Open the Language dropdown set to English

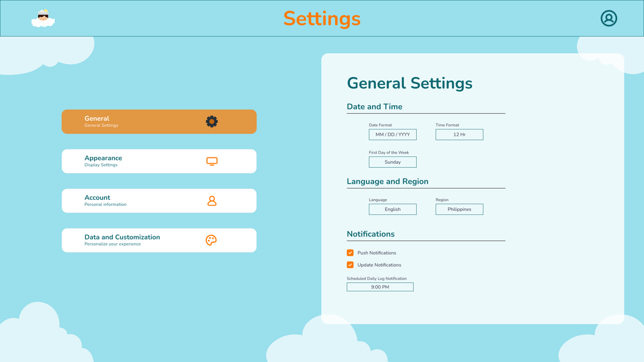tap(393, 209)
